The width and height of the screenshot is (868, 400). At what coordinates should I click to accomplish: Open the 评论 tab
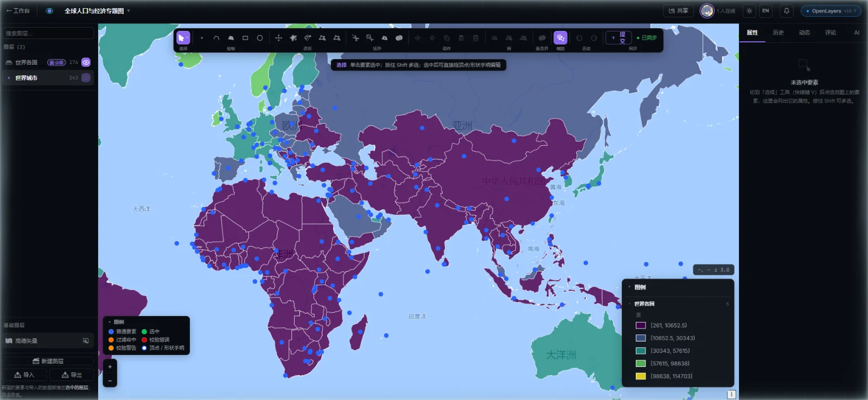click(831, 33)
